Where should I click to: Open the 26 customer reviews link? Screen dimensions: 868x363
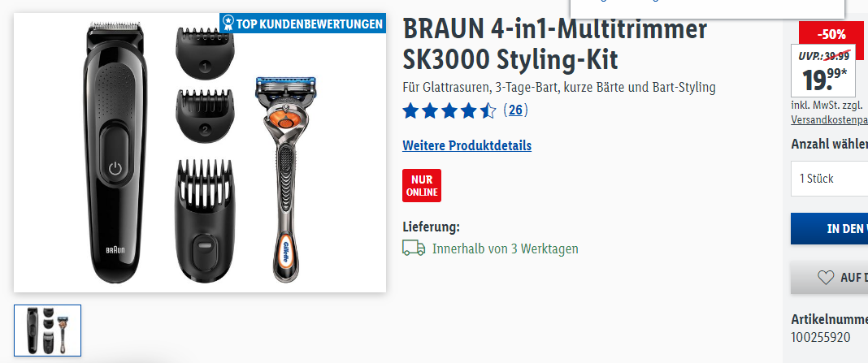pos(515,110)
